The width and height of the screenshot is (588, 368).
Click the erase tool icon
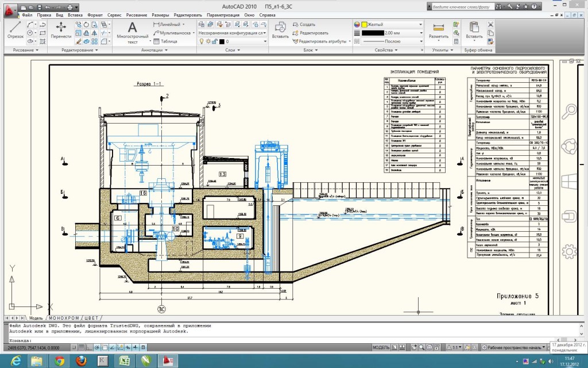[78, 41]
